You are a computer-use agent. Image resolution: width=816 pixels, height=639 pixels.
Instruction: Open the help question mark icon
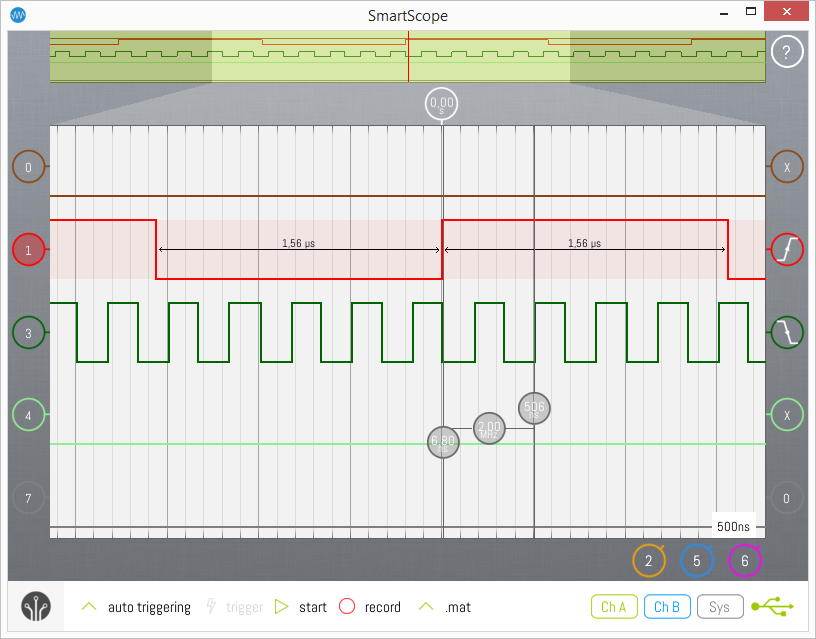click(x=787, y=51)
